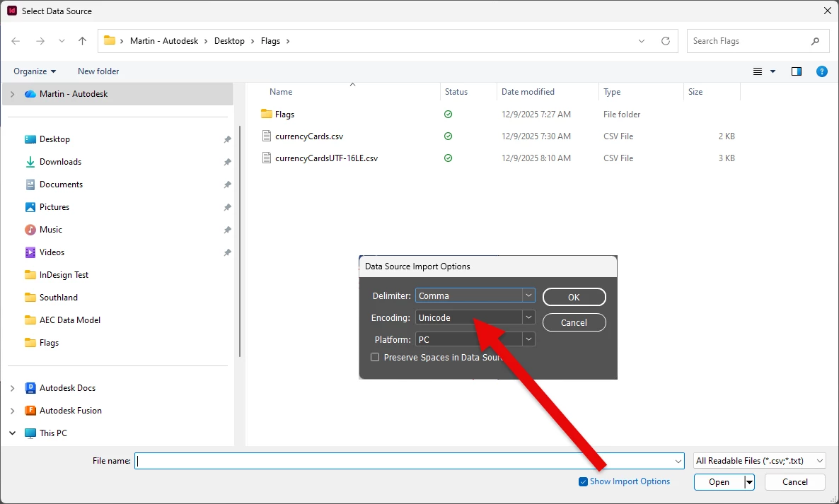
Task: Open Pictures in the sidebar
Action: coord(54,207)
